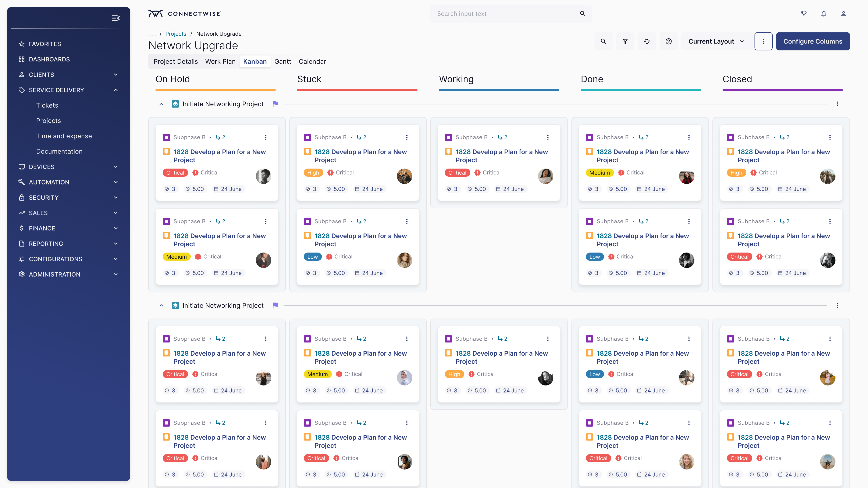
Task: Switch to the Work Plan tab
Action: click(220, 62)
